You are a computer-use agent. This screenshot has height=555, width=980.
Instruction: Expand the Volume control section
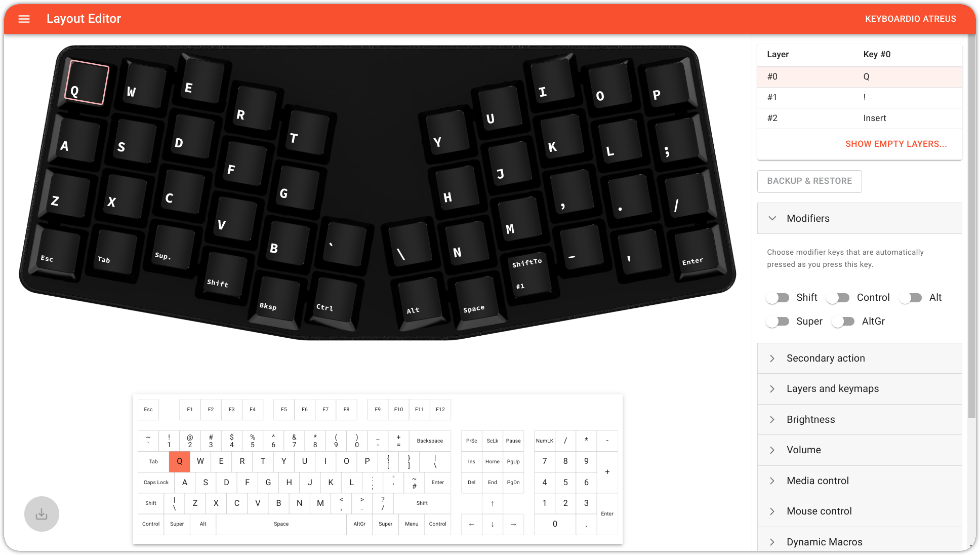(x=803, y=450)
